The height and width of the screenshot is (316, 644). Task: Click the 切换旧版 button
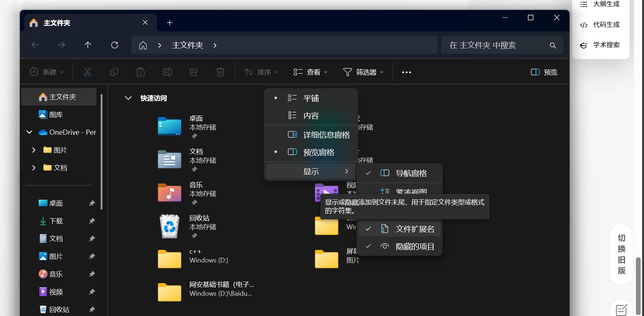[x=622, y=254]
